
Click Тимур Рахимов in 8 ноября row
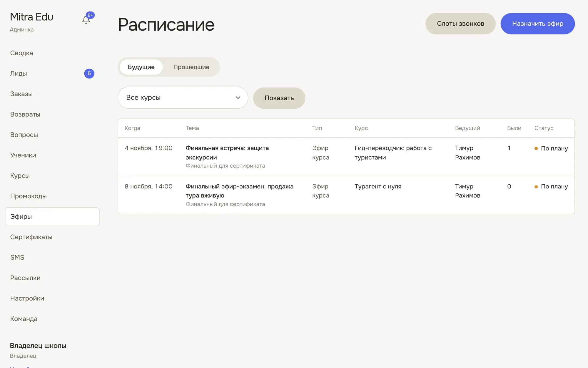[x=467, y=191]
